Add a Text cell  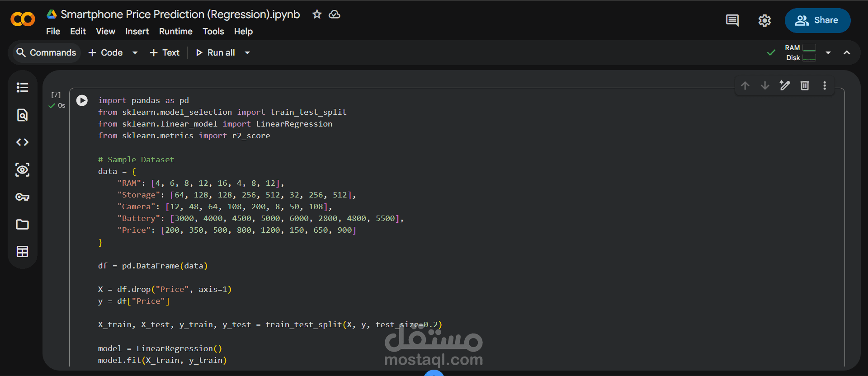(x=165, y=53)
